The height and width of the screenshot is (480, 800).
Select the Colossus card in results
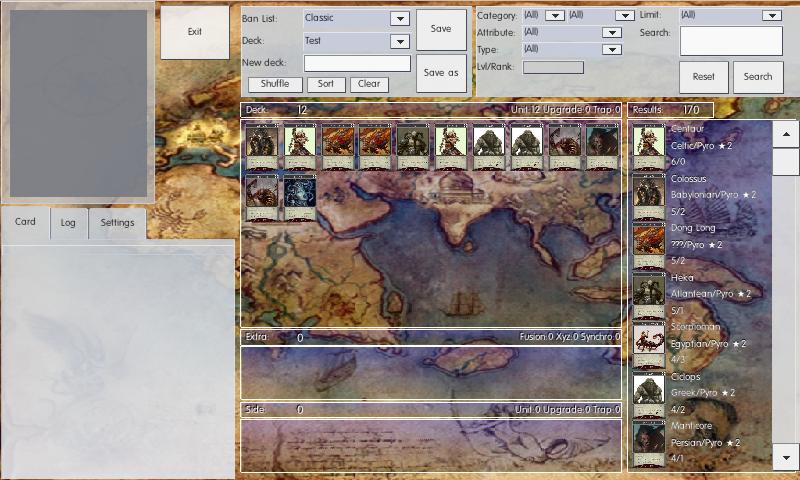[649, 194]
